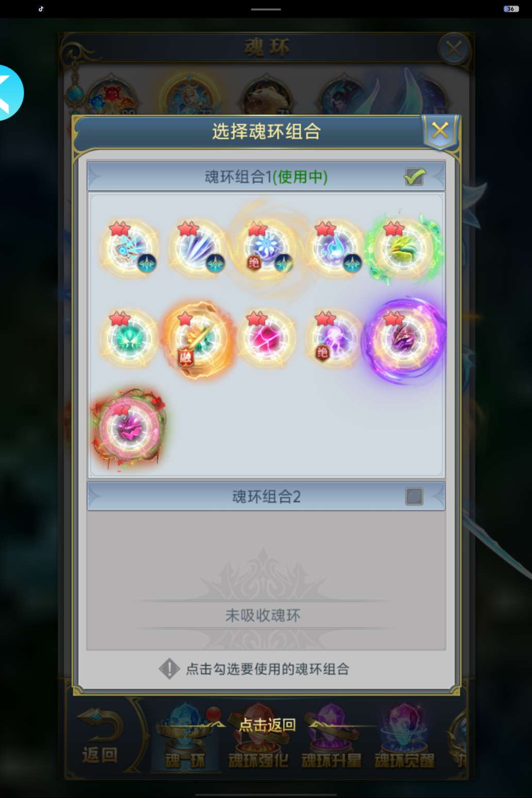
Task: Click the 魂环组合2 header bar
Action: (266, 496)
